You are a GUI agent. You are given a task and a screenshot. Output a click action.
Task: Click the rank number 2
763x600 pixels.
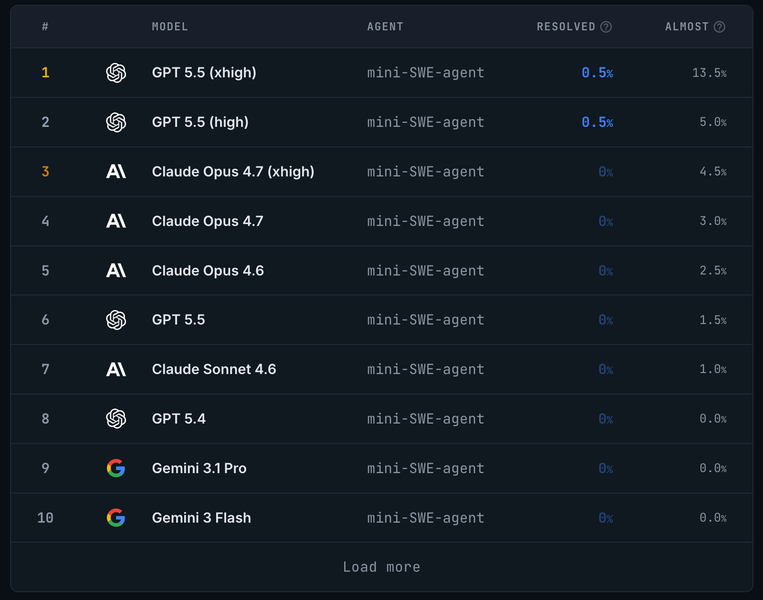[x=45, y=122]
